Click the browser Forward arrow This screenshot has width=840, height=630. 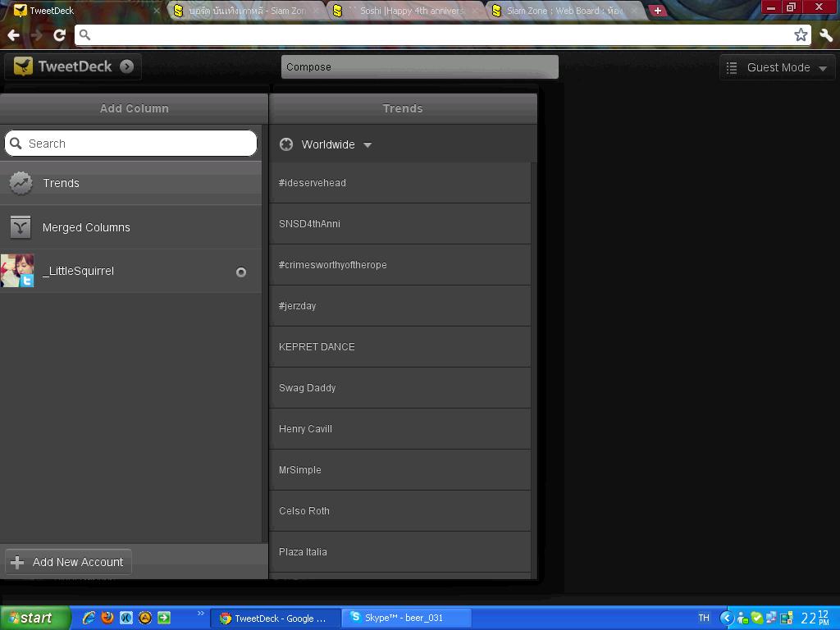point(36,35)
